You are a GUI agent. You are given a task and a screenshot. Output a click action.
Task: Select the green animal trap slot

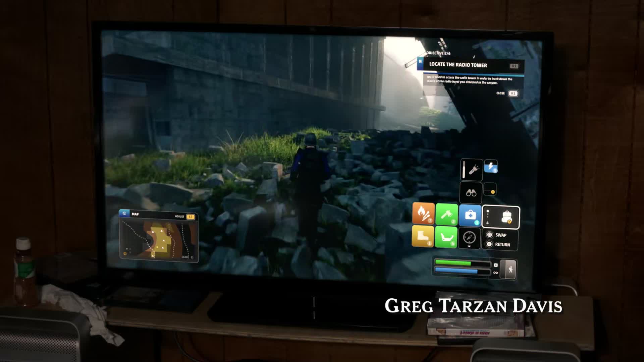tap(446, 237)
